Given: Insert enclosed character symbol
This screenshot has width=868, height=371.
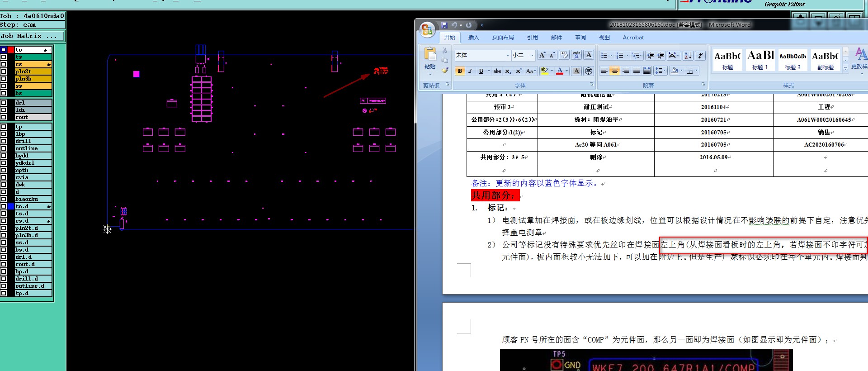Looking at the screenshot, I should point(589,71).
